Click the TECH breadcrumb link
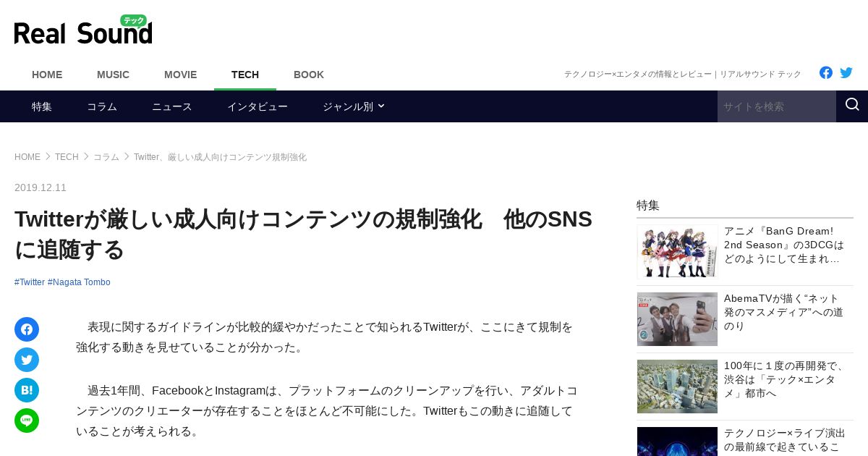868x456 pixels. tap(67, 157)
